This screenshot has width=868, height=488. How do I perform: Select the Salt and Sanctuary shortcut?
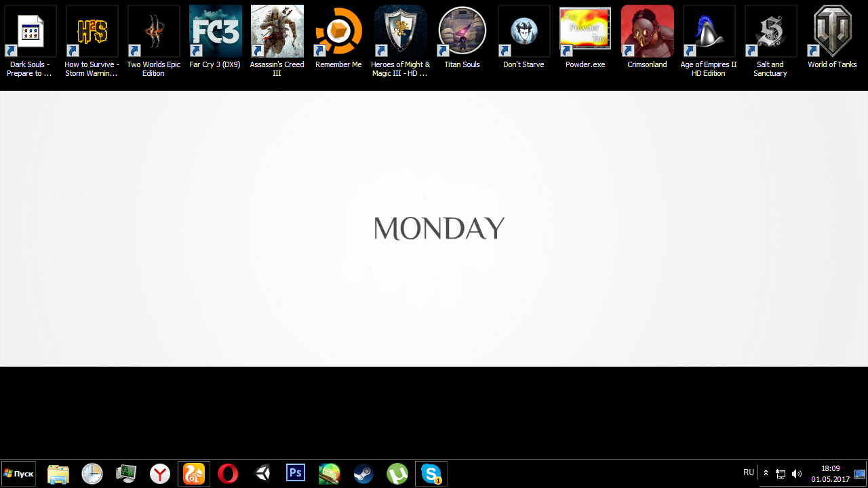coord(770,41)
